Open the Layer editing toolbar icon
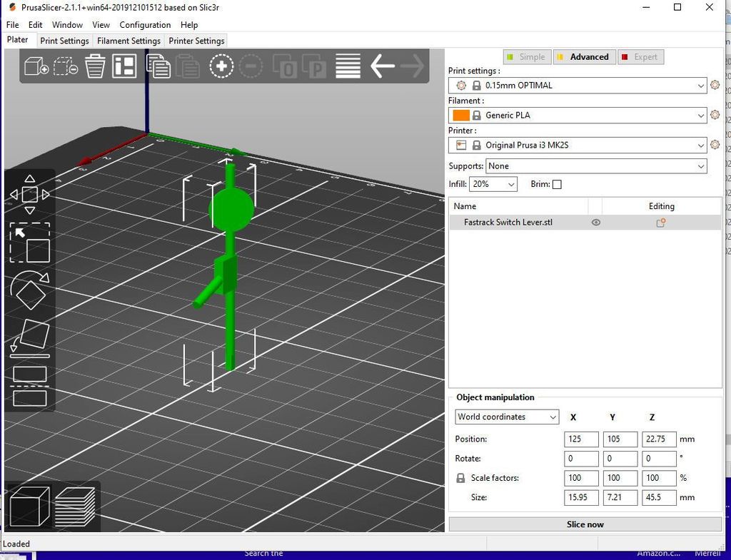731x560 pixels. click(x=348, y=66)
